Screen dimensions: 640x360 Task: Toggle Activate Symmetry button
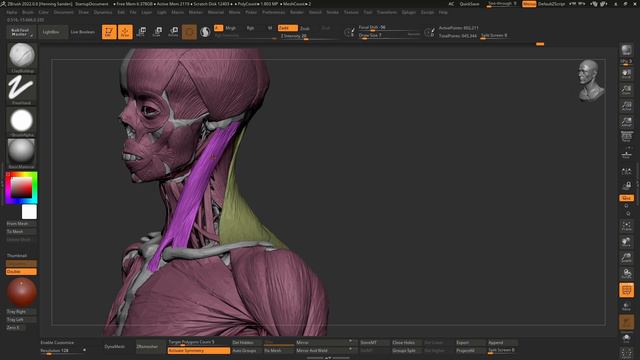pyautogui.click(x=199, y=351)
